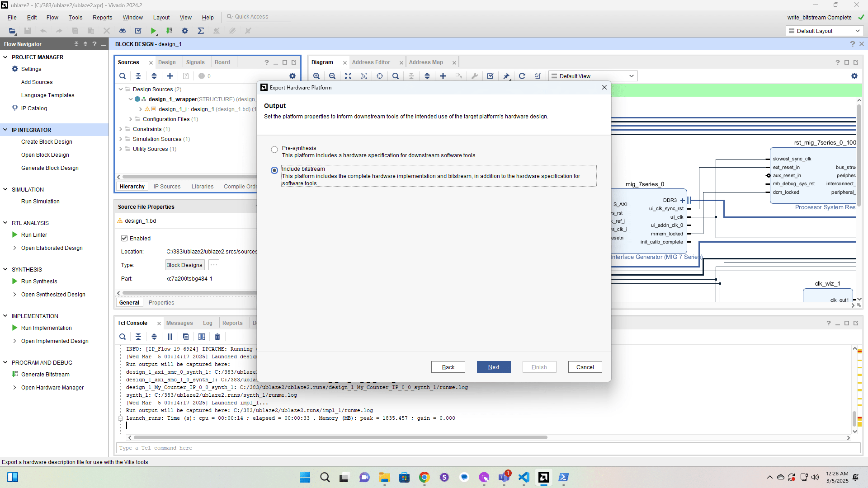Click the Next button in export dialog
Viewport: 868px width, 488px height.
pyautogui.click(x=493, y=367)
